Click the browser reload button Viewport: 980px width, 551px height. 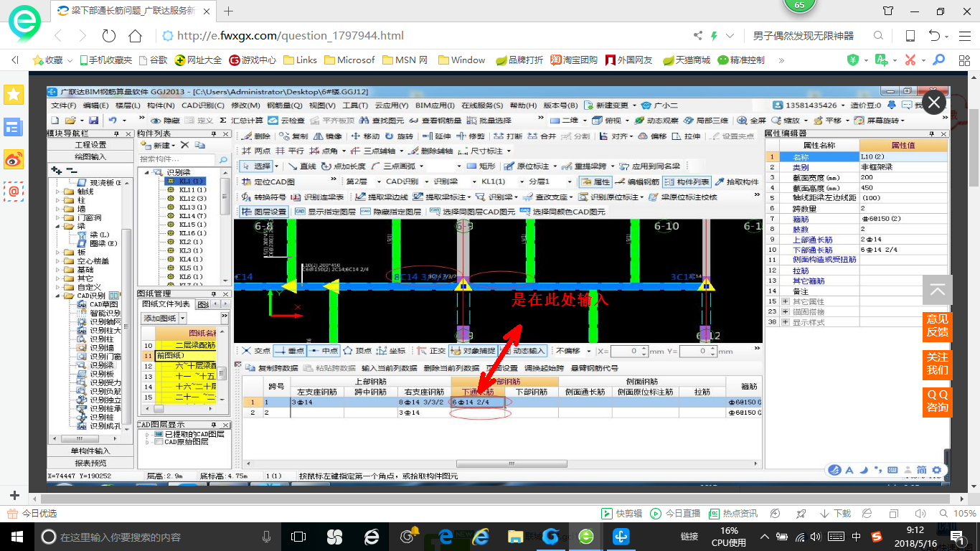click(x=109, y=36)
